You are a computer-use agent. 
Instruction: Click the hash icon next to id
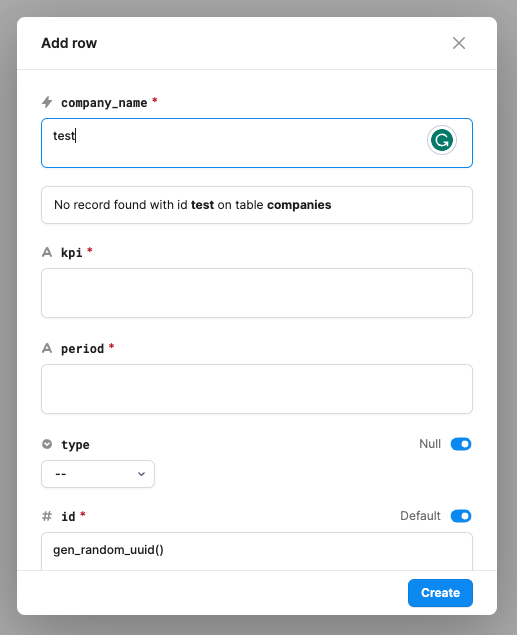point(47,516)
